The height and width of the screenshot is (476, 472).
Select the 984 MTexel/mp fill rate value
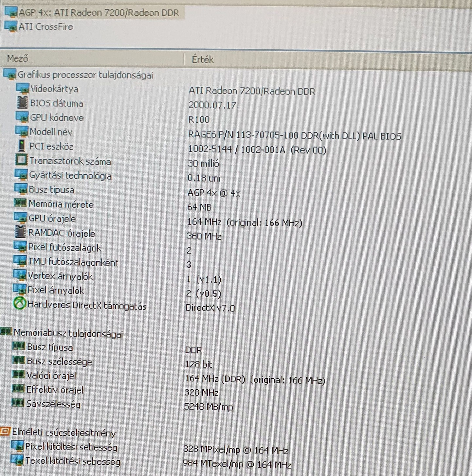click(x=237, y=464)
